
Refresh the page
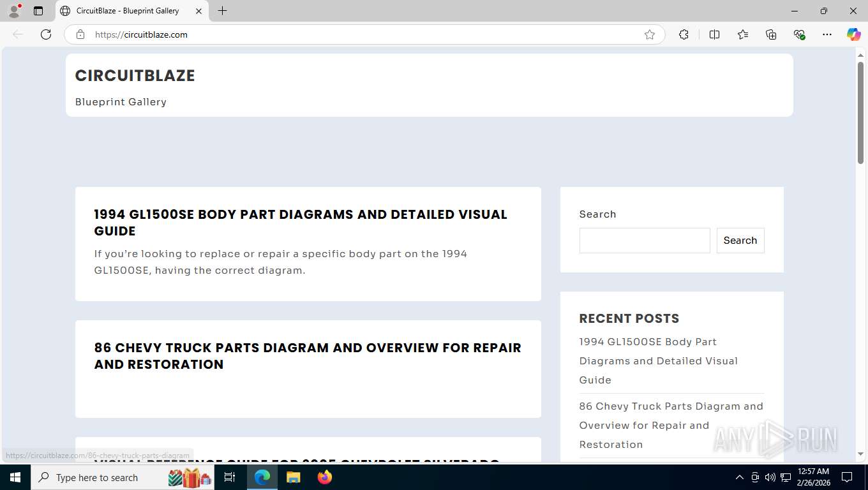click(46, 34)
